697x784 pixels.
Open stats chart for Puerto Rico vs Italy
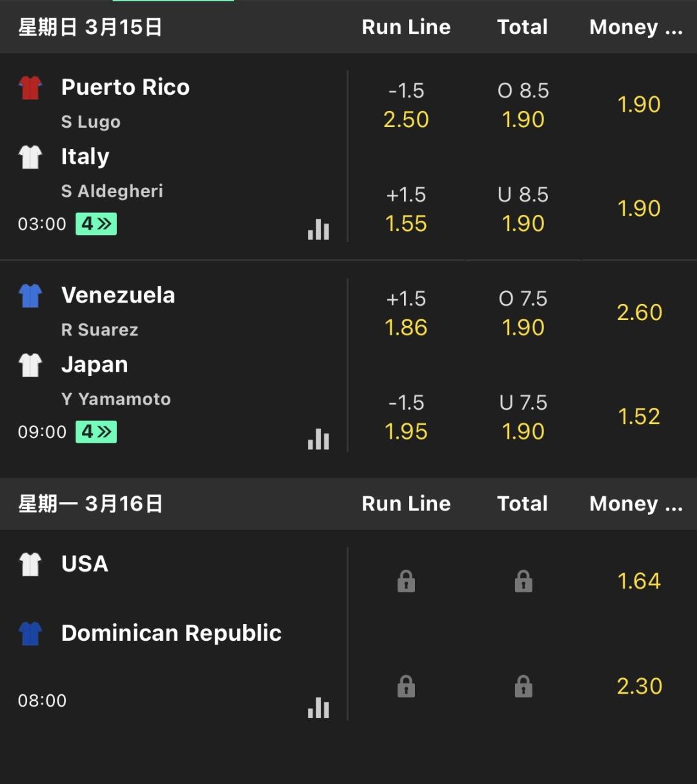point(318,229)
